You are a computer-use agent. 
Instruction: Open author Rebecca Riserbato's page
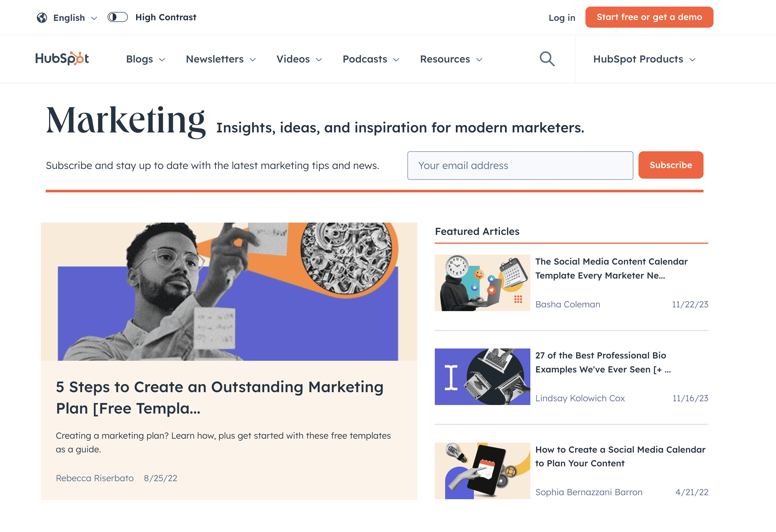point(94,478)
